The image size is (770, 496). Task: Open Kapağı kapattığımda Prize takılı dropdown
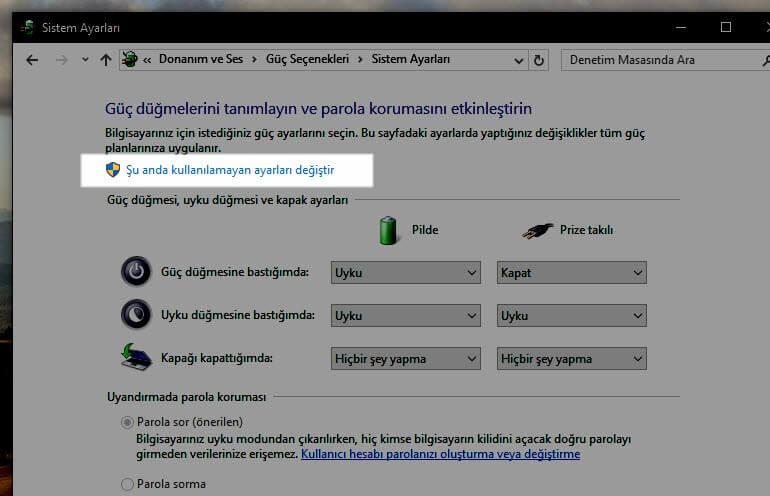tap(572, 359)
